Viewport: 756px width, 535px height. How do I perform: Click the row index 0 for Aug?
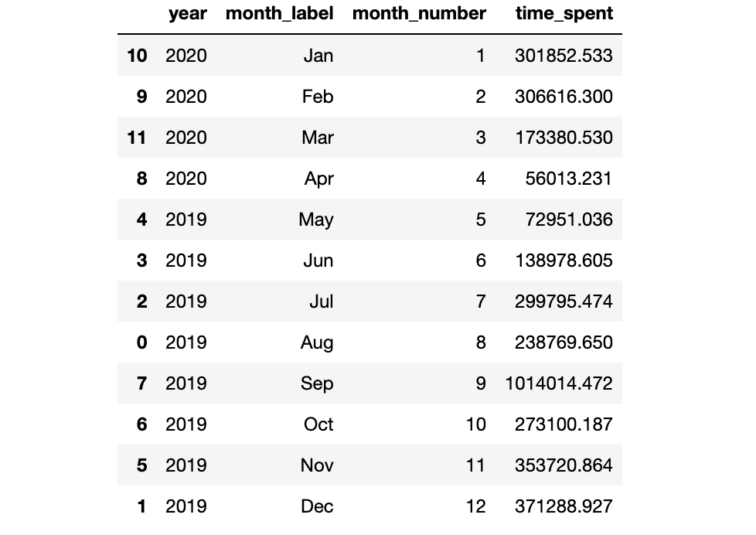tap(141, 342)
